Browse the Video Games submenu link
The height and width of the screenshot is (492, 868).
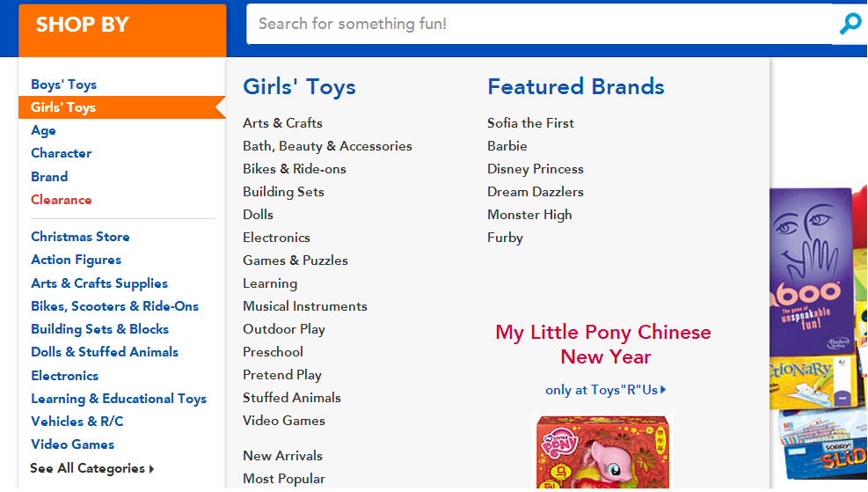pos(284,421)
